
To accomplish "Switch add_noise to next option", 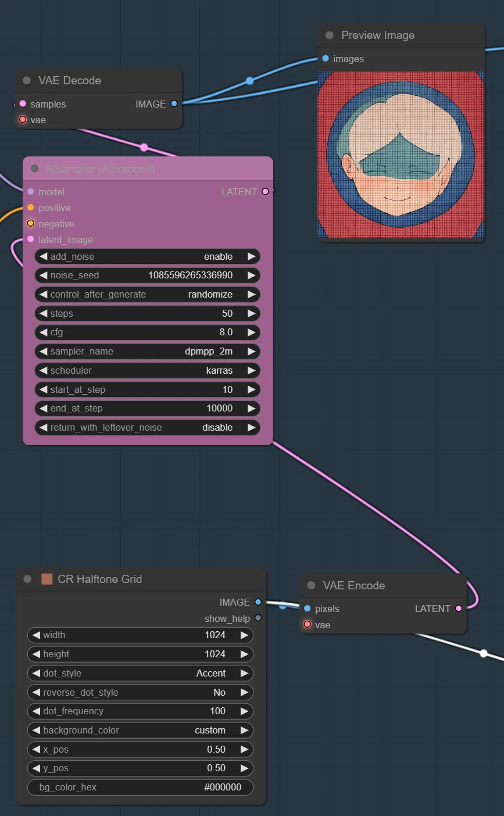I will click(x=251, y=256).
